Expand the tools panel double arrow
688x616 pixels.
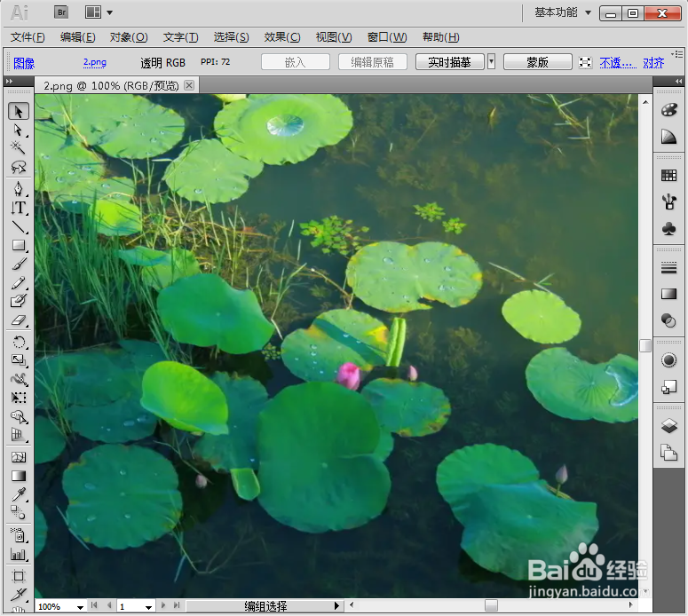[x=9, y=81]
